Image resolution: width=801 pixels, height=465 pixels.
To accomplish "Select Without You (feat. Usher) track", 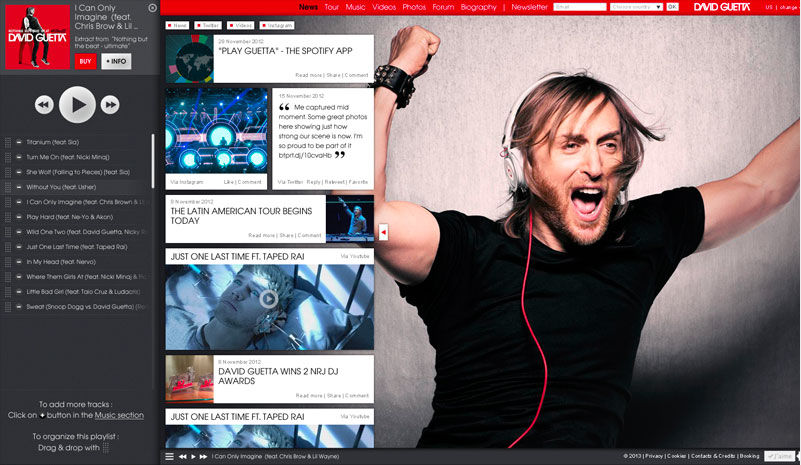I will (61, 187).
